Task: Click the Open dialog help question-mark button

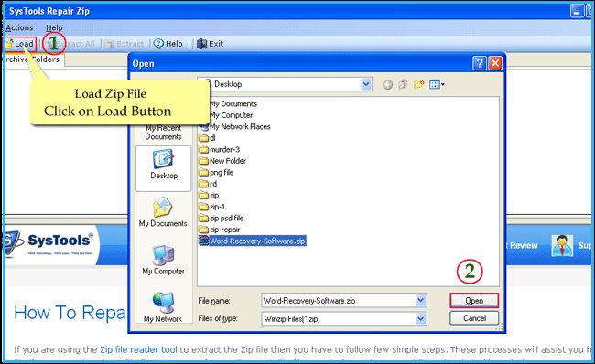Action: (x=480, y=63)
